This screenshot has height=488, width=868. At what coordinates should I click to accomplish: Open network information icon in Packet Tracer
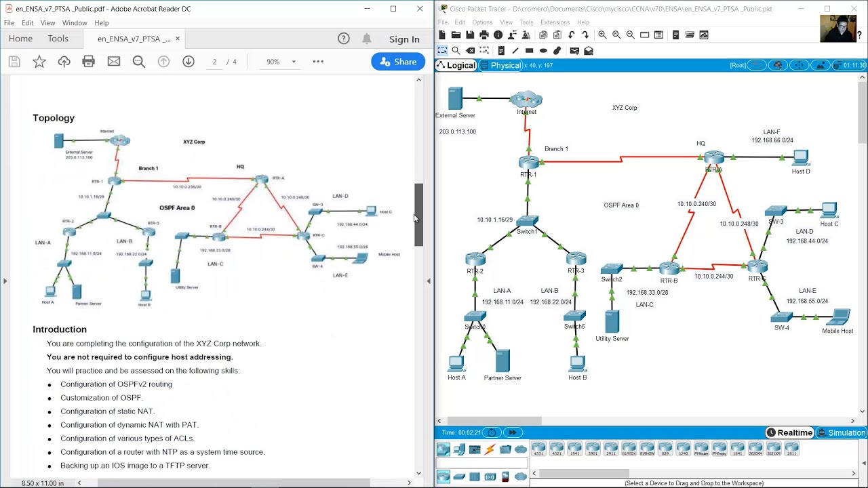pyautogui.click(x=498, y=35)
